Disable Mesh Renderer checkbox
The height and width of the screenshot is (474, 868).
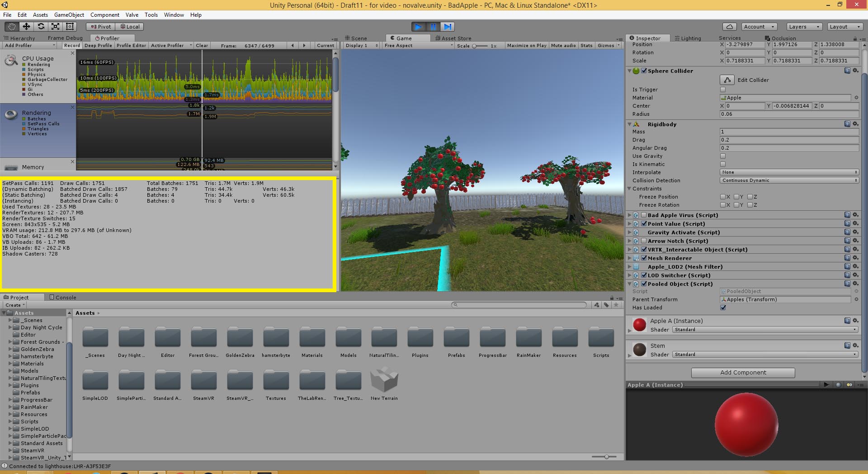click(644, 258)
